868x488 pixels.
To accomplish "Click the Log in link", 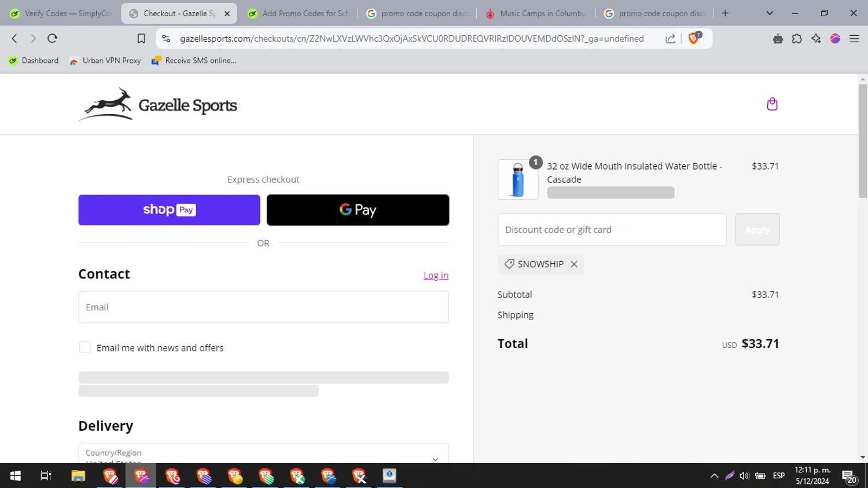I will click(436, 276).
